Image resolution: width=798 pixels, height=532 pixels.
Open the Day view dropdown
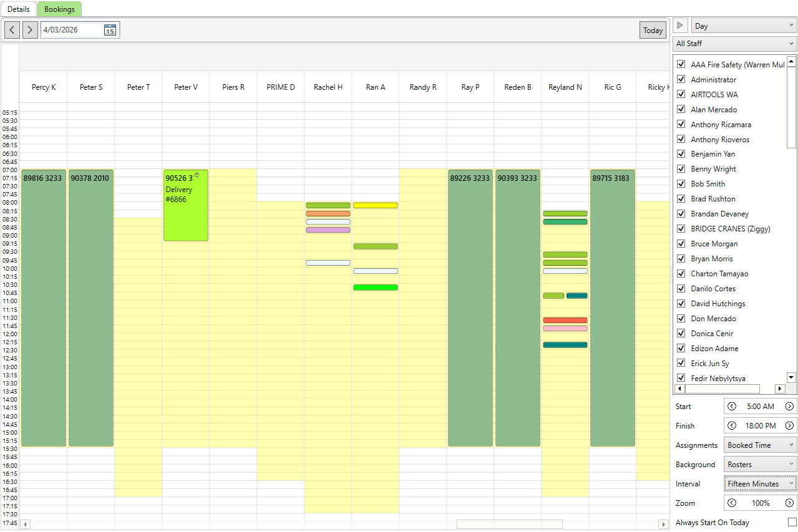(x=744, y=26)
